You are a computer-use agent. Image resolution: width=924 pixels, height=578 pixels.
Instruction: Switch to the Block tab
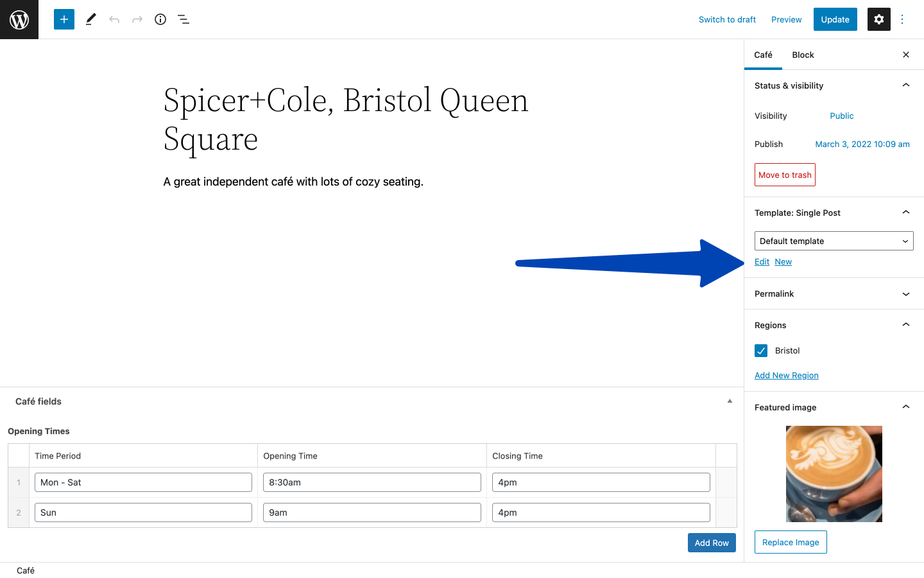pyautogui.click(x=803, y=55)
